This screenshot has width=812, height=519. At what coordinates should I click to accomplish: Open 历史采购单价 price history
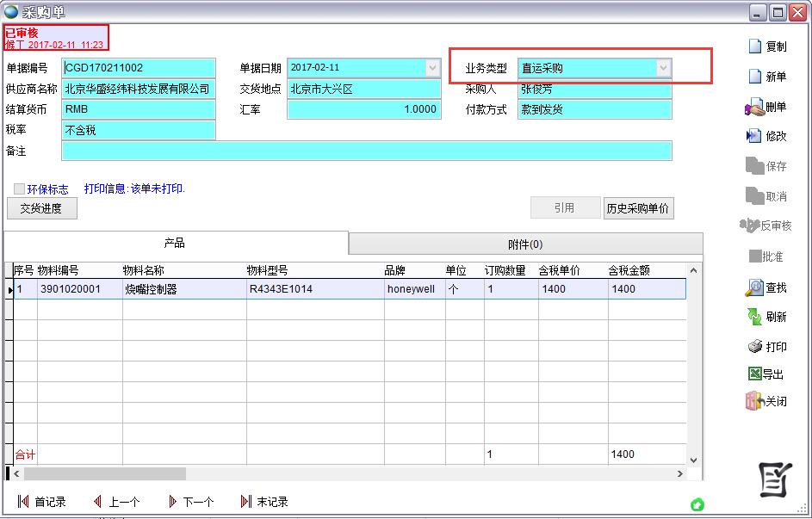pos(638,208)
